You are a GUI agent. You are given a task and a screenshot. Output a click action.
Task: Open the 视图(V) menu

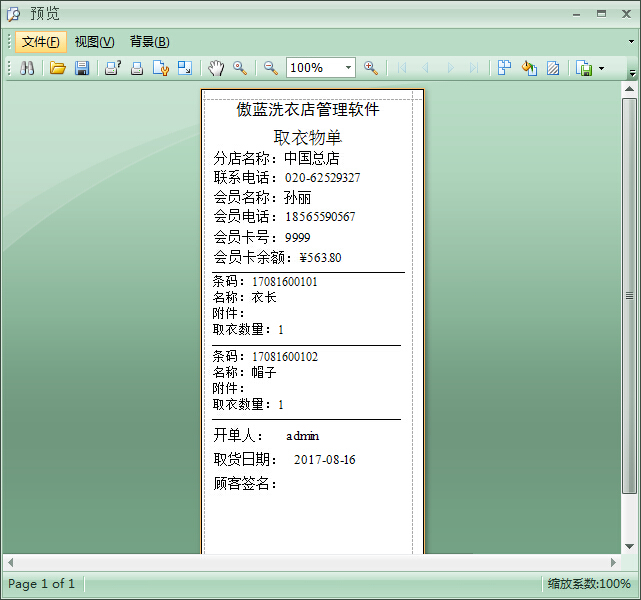click(94, 42)
